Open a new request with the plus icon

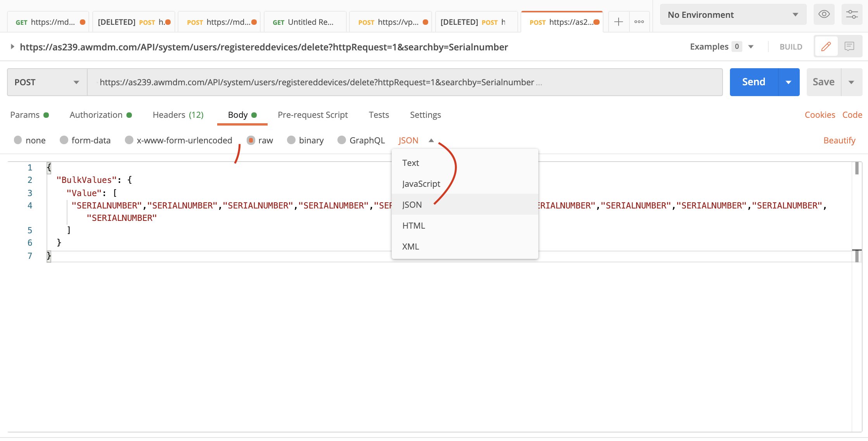[x=618, y=22]
